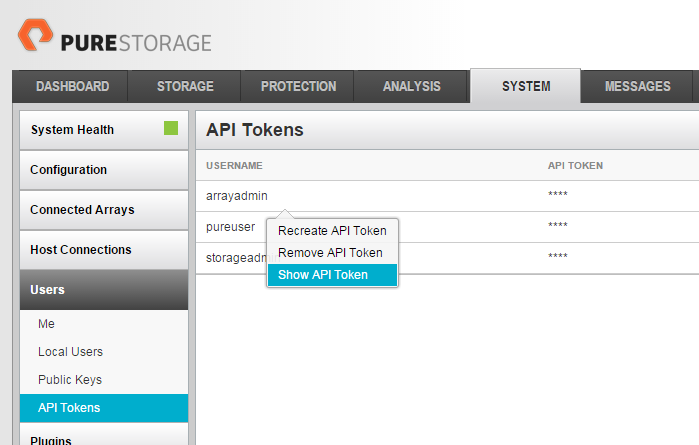Select the Me sub-item under Users
The image size is (699, 445).
tap(46, 324)
